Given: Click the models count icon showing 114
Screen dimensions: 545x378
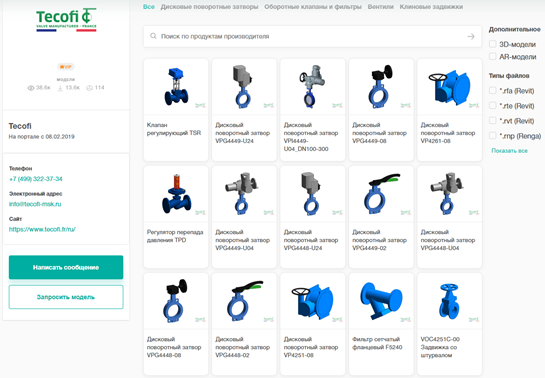Looking at the screenshot, I should pyautogui.click(x=89, y=88).
